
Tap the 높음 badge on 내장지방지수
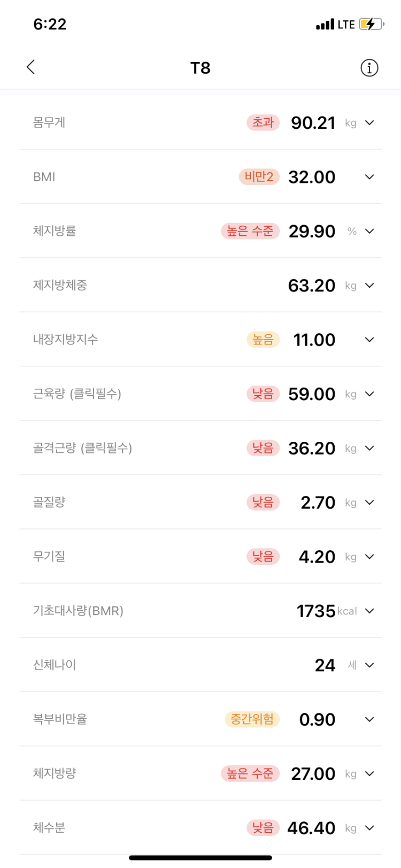click(x=263, y=340)
